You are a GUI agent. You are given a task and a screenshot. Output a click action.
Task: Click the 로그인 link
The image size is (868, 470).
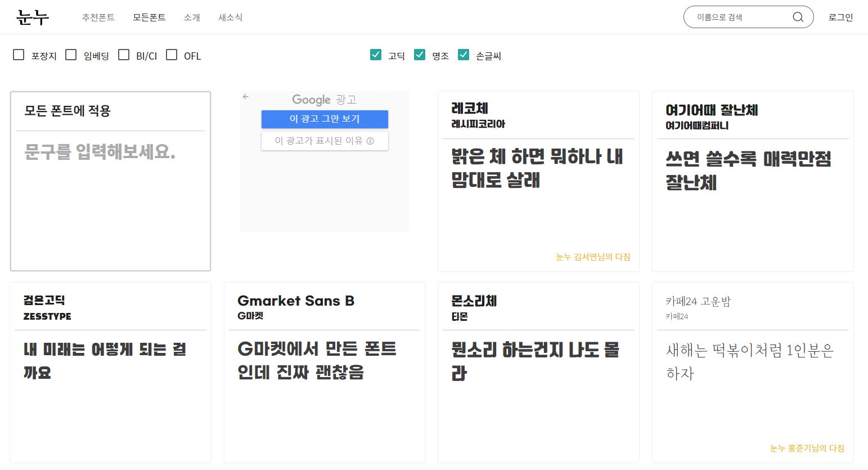pos(840,17)
